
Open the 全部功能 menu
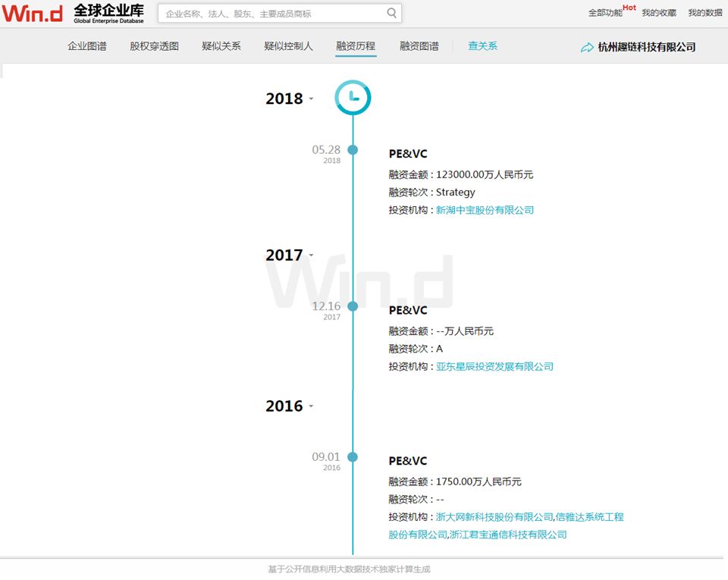pos(605,13)
